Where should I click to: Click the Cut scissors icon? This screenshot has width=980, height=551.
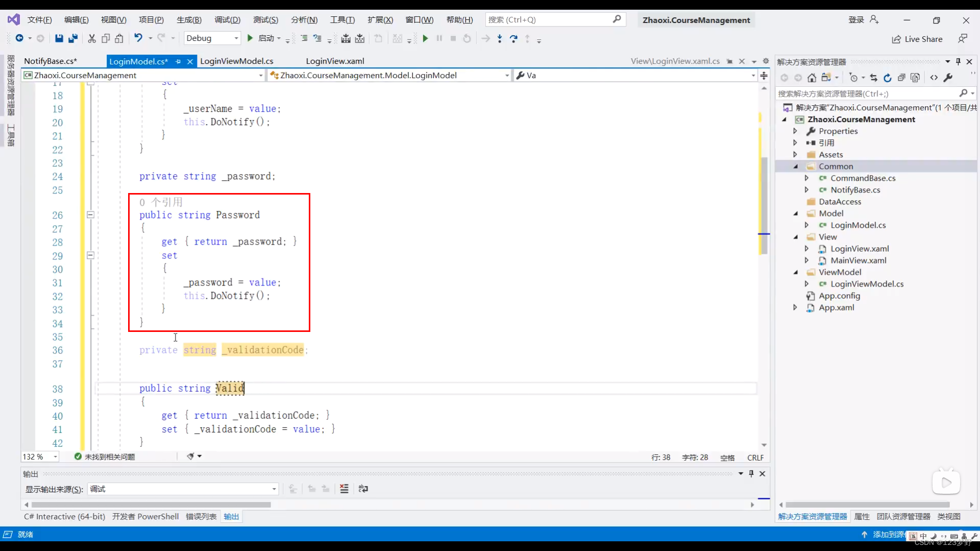92,38
